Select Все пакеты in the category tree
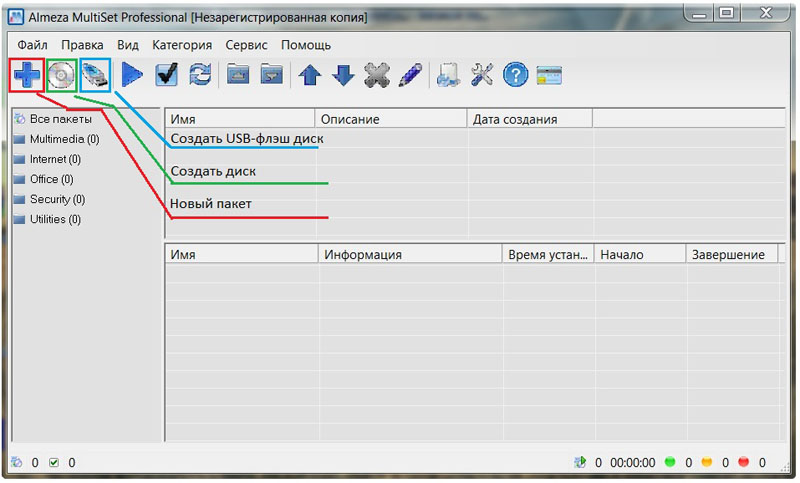 coord(53,119)
